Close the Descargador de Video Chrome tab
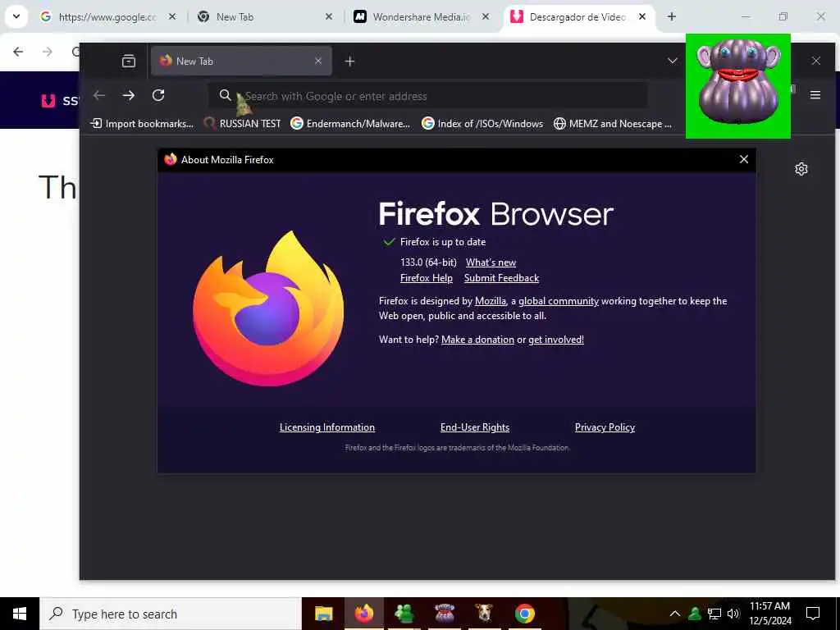840x630 pixels. pos(641,17)
